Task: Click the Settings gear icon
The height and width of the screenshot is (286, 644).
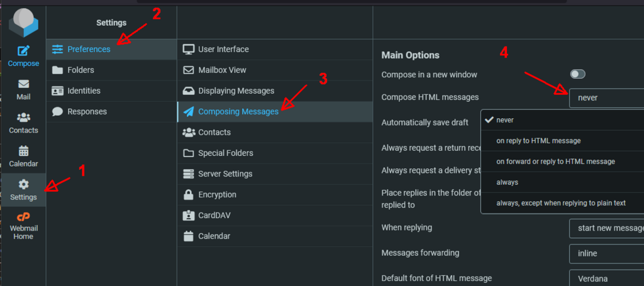Action: pos(23,185)
